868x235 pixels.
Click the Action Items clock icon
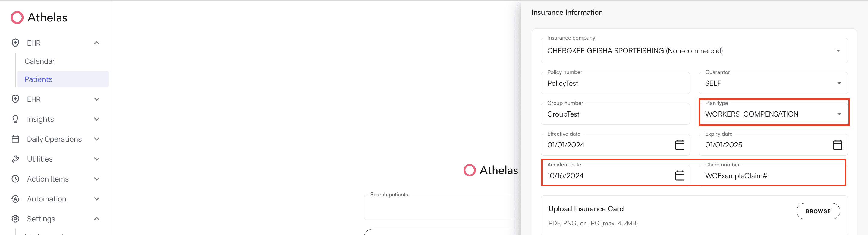pos(15,179)
